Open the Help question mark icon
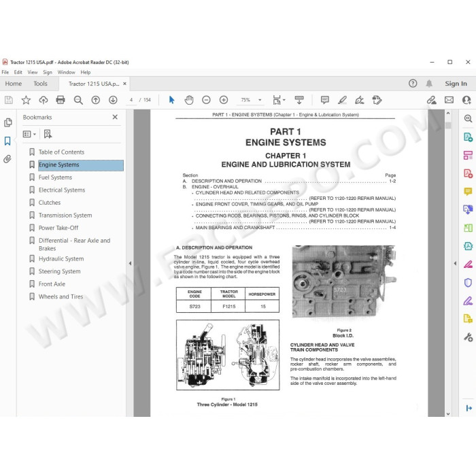 click(413, 84)
